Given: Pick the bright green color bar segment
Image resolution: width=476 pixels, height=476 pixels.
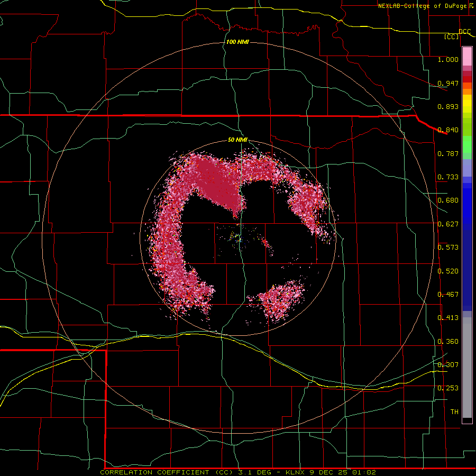Looking at the screenshot, I should 467,144.
